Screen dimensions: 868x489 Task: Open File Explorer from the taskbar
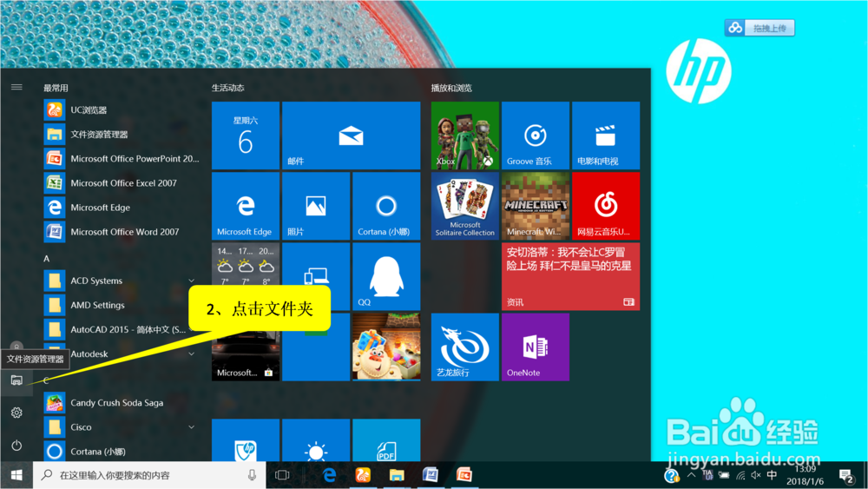(397, 475)
